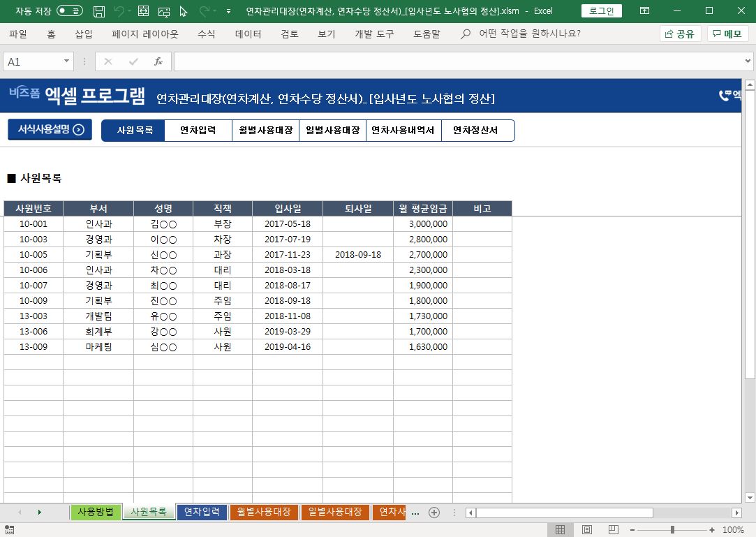Select Page Break Preview view icon
756x537 pixels.
[613, 530]
